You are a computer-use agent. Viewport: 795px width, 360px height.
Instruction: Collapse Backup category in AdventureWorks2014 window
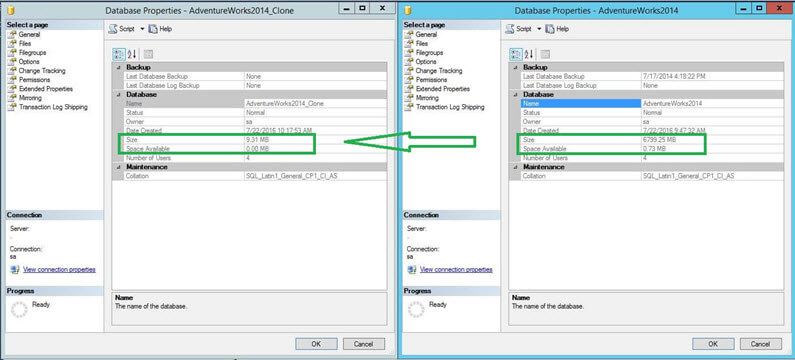[x=516, y=67]
